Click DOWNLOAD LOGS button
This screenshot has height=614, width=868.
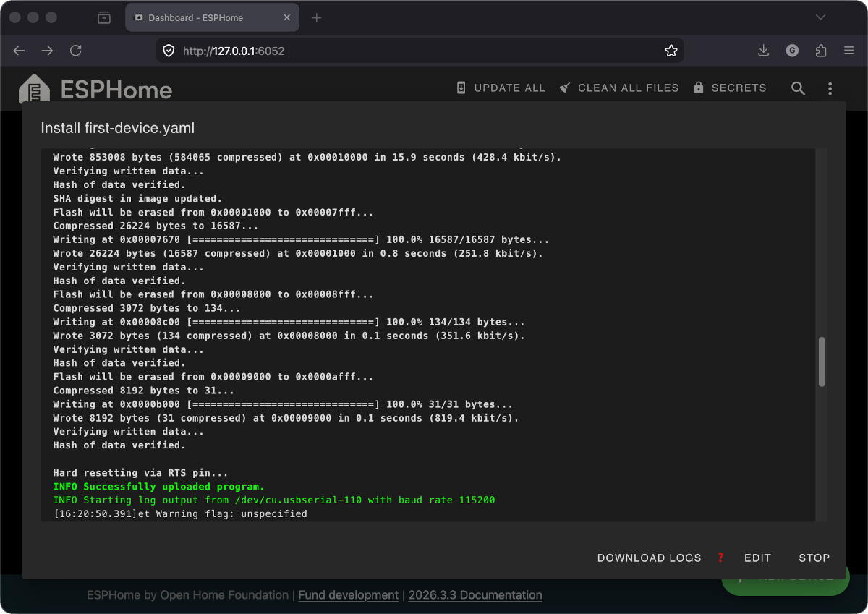pyautogui.click(x=650, y=558)
